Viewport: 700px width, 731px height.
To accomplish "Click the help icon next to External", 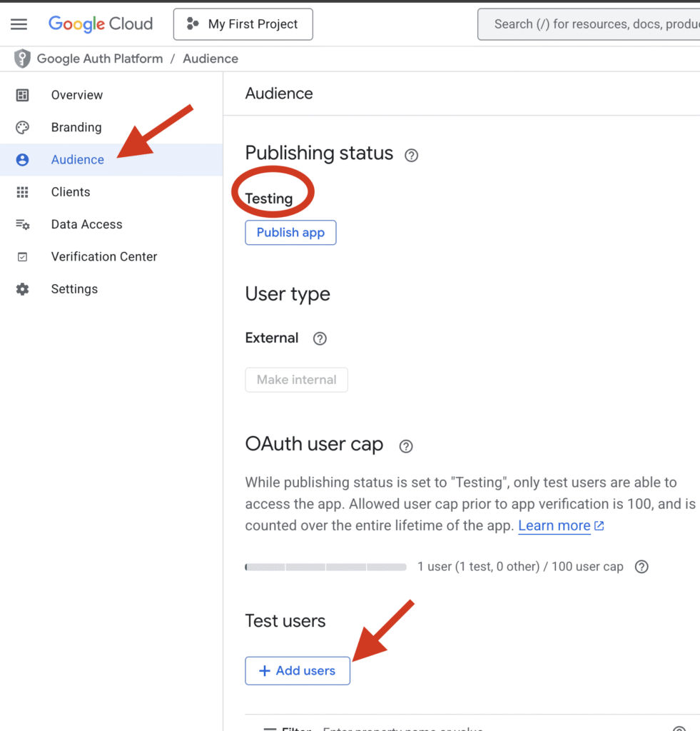I will click(320, 338).
